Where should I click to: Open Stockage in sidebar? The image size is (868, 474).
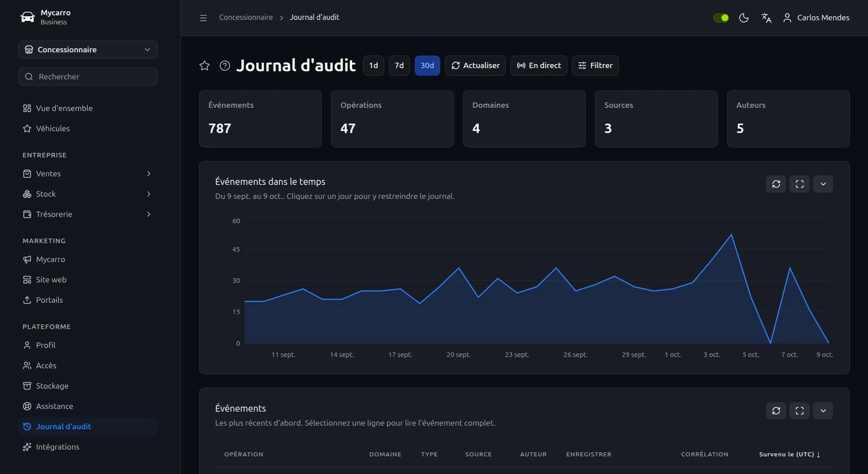(x=88, y=386)
